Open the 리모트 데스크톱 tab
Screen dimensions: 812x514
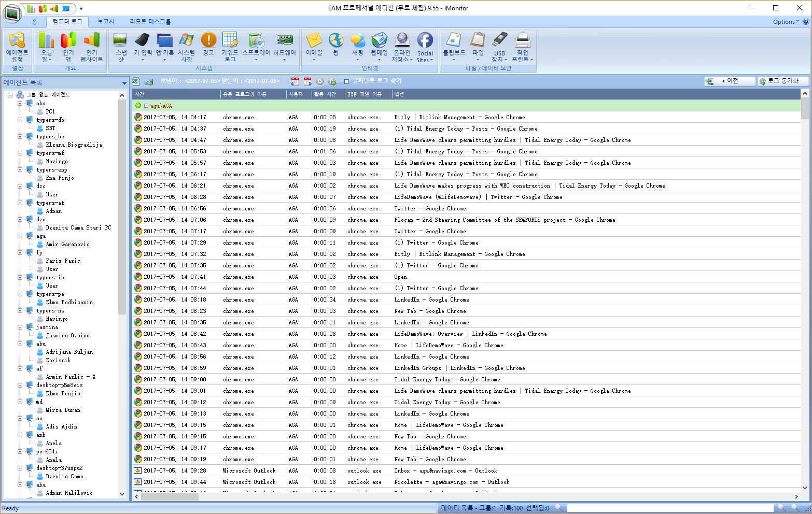coord(150,22)
